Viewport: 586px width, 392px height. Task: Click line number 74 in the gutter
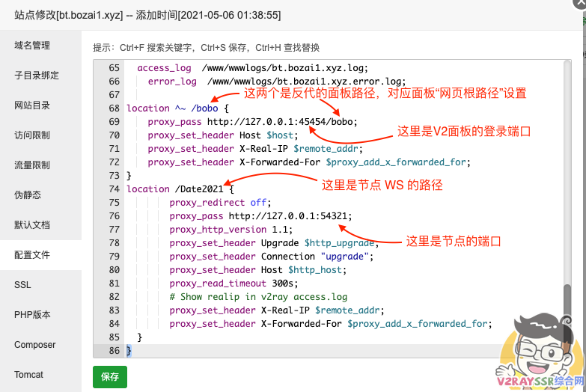point(114,189)
